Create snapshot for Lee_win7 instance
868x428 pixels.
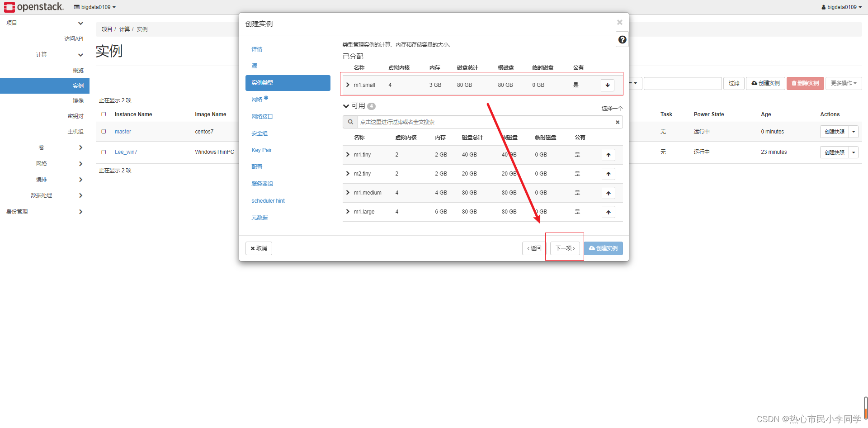pyautogui.click(x=835, y=152)
